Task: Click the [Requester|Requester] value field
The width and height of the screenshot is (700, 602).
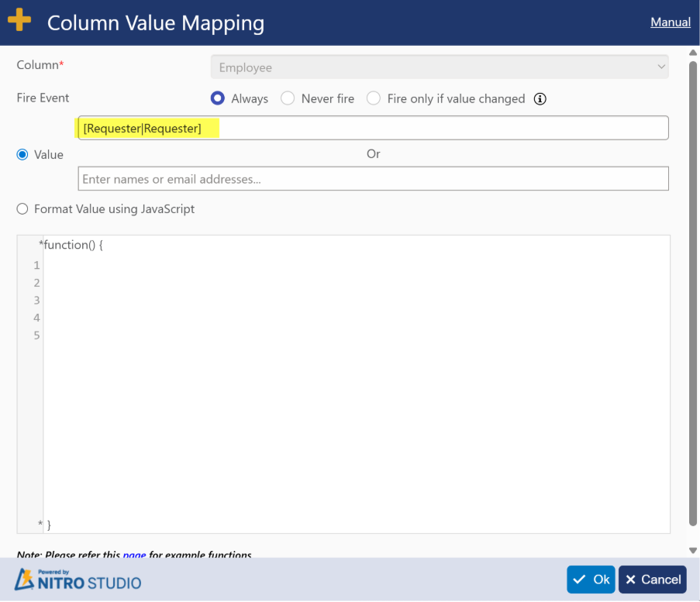Action: click(x=372, y=128)
